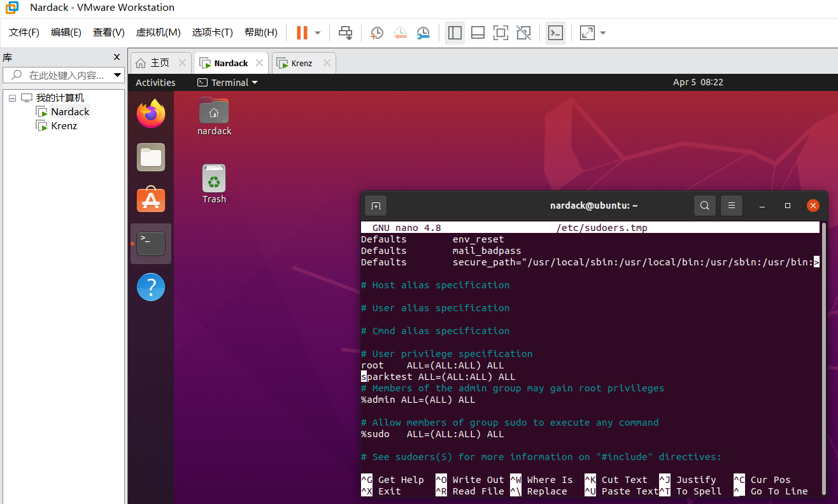Select the Trash desktop icon
The image size is (838, 504).
tap(214, 185)
